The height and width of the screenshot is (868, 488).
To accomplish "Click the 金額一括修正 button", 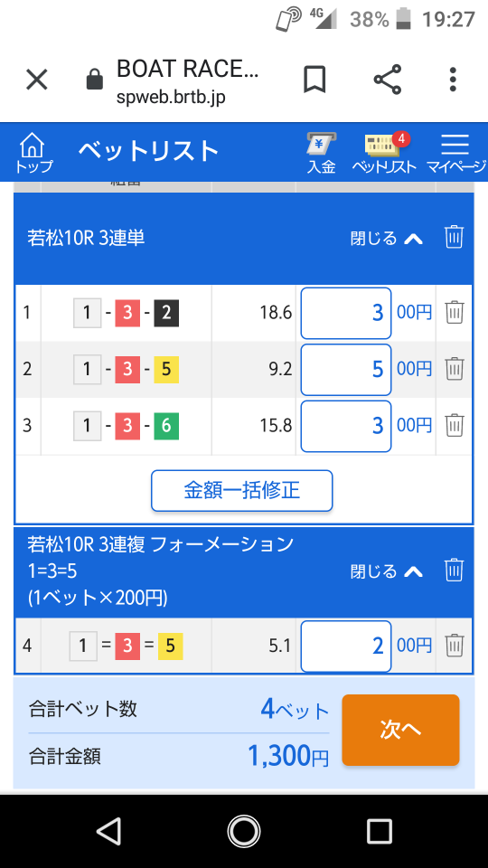I will tap(242, 490).
